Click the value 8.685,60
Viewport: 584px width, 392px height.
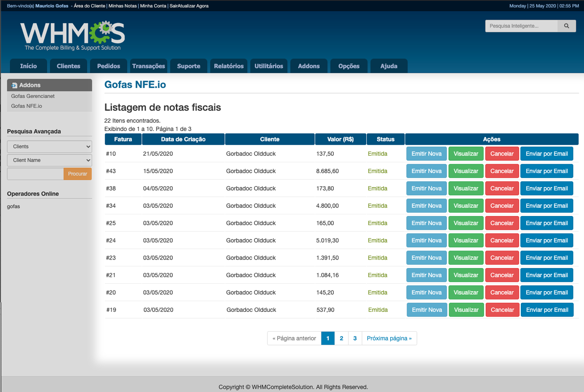coord(327,171)
